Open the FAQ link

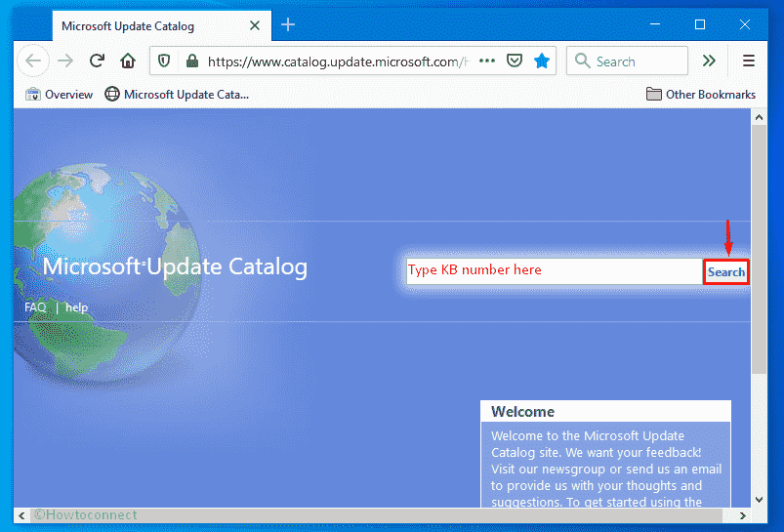(x=35, y=307)
